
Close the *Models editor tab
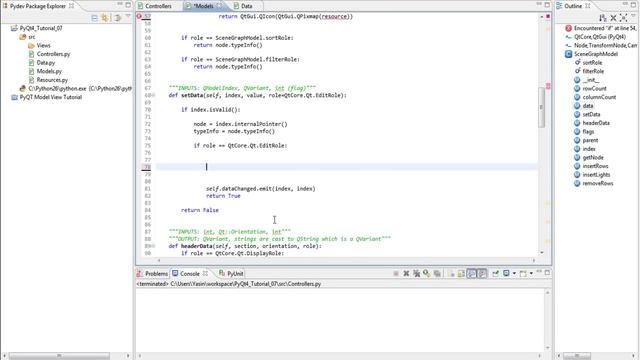tap(220, 6)
